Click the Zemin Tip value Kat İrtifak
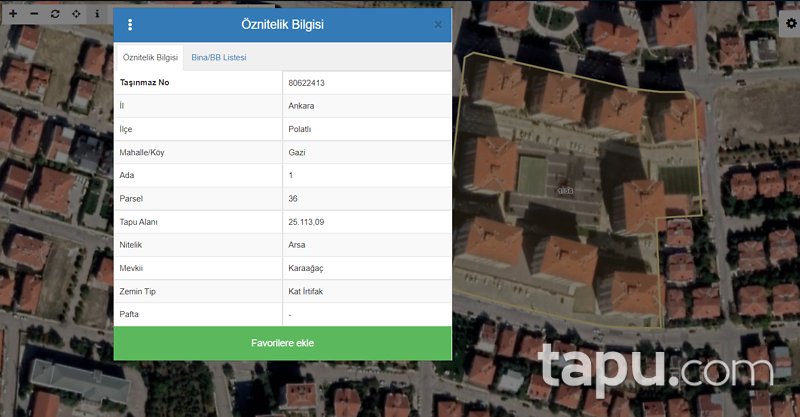The image size is (800, 417). pos(309,291)
